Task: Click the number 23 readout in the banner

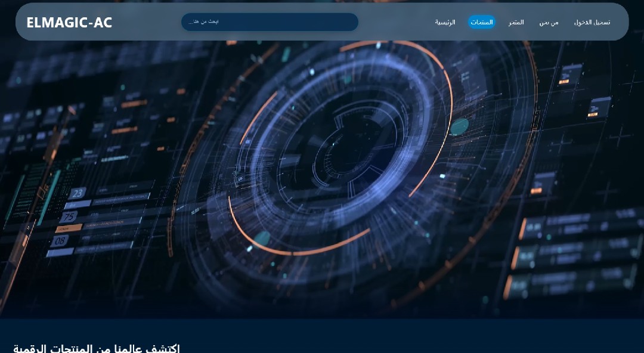Action: click(x=78, y=193)
